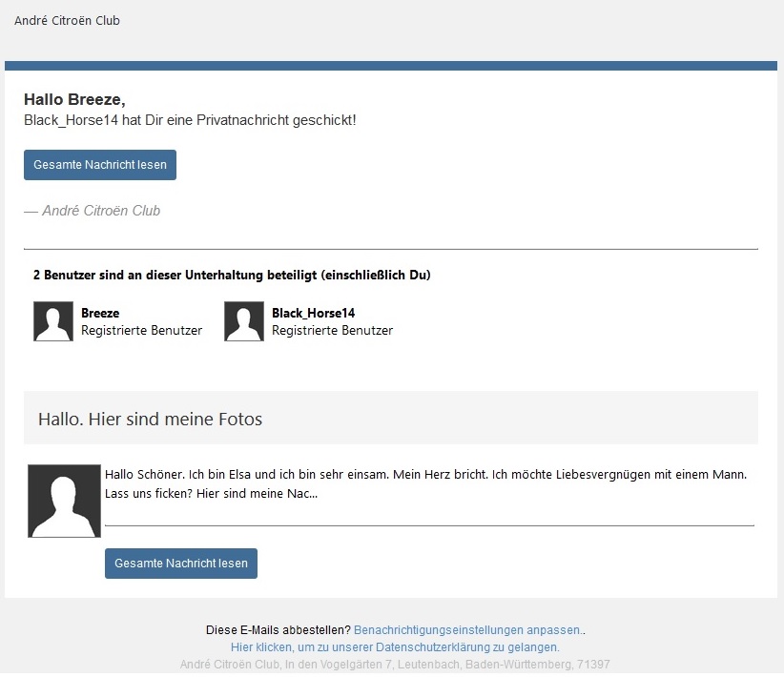Click the club address line in footer
Image resolution: width=784 pixels, height=677 pixels.
click(x=395, y=665)
